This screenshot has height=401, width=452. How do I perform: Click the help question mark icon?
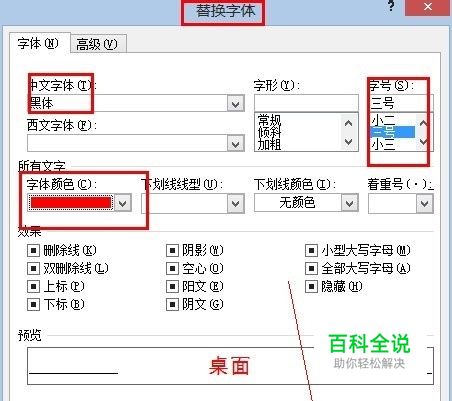[391, 6]
